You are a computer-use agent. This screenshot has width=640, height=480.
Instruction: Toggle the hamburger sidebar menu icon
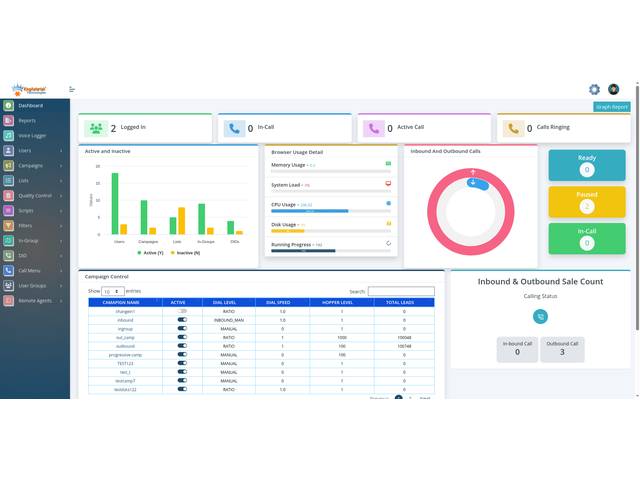tap(72, 89)
